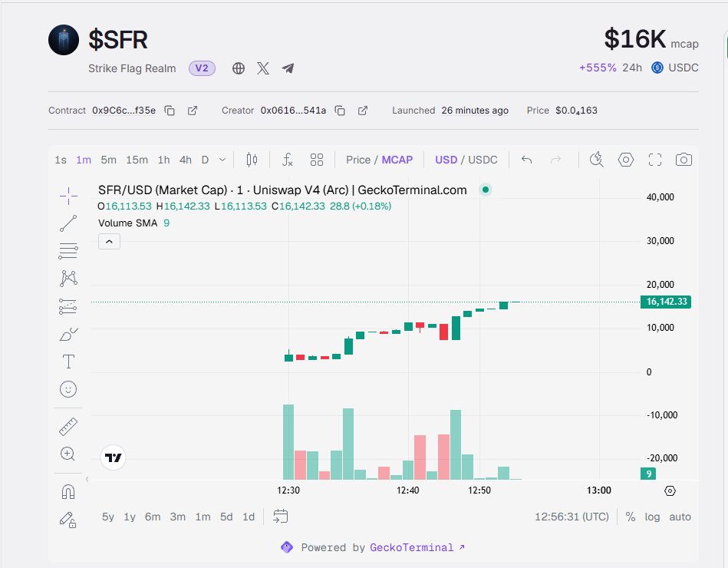Image resolution: width=728 pixels, height=568 pixels.
Task: Toggle magnet mode for drawings
Action: click(x=68, y=491)
